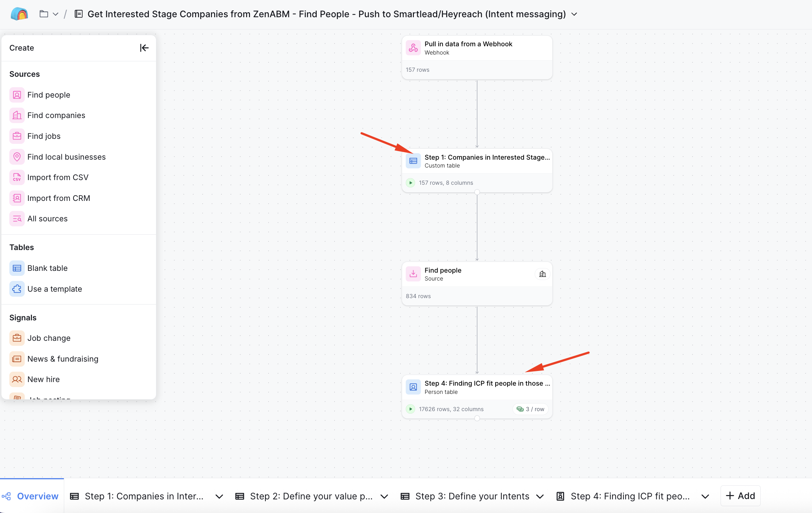Open Import from CSV via its icon
812x513 pixels.
click(x=16, y=177)
